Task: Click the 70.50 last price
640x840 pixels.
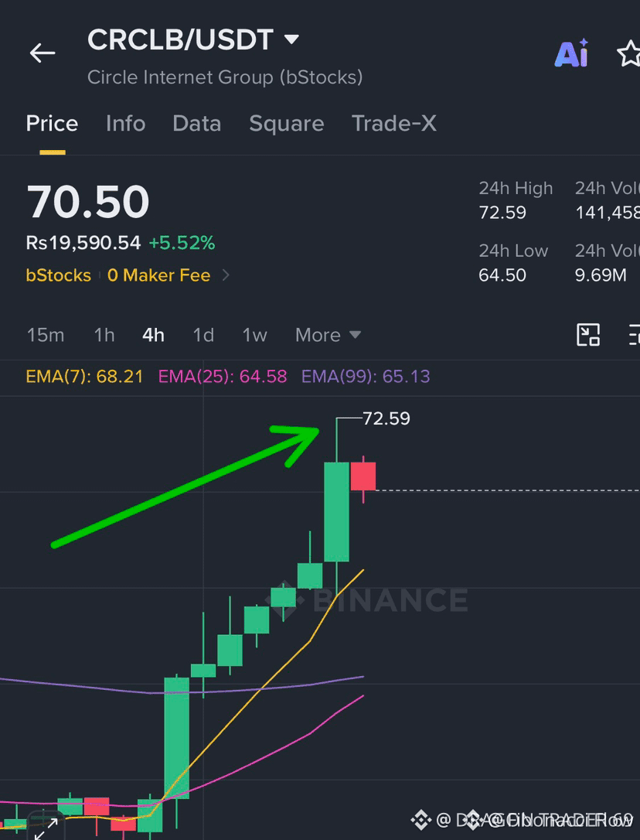Action: point(88,202)
